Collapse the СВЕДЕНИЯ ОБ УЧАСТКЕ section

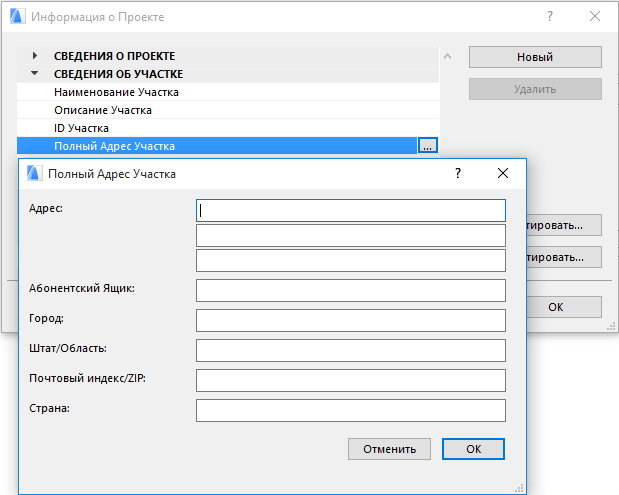35,74
